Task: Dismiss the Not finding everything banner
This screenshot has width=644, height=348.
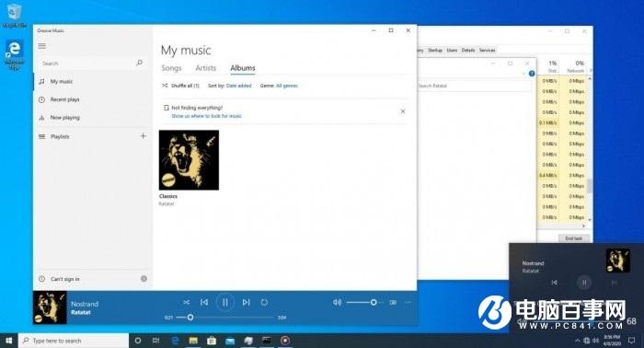Action: tap(403, 111)
